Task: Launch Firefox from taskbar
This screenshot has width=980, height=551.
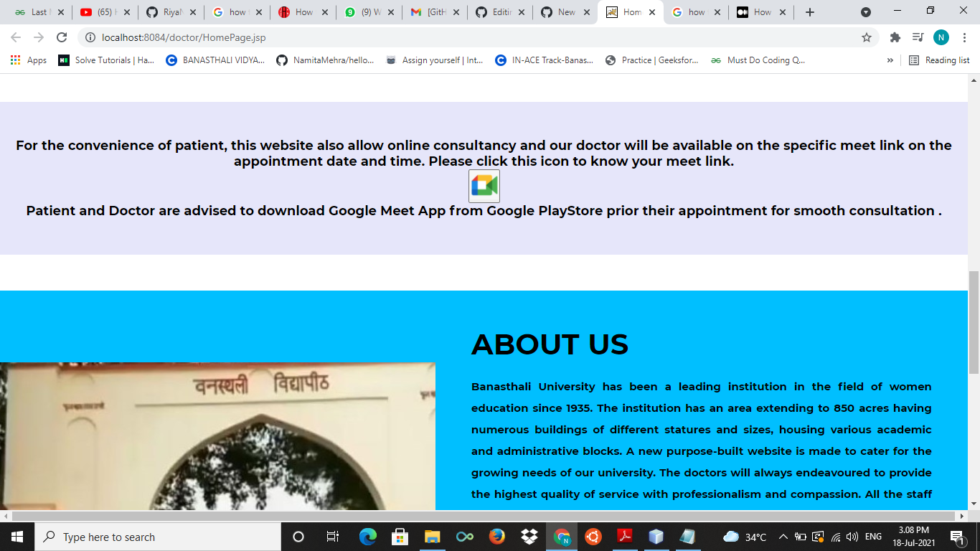Action: tap(496, 537)
